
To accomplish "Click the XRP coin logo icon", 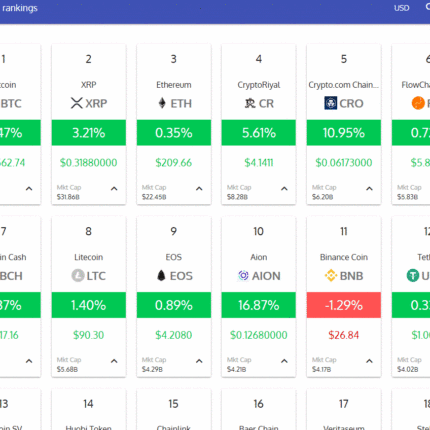I will tap(77, 103).
